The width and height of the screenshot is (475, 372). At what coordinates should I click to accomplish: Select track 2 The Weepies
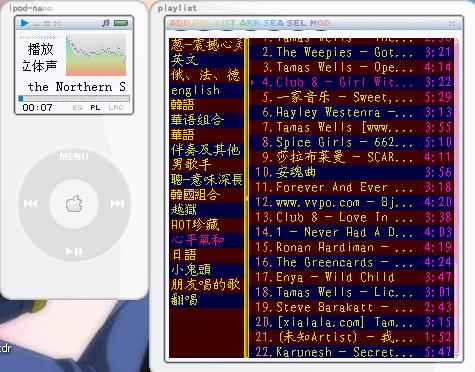352,52
